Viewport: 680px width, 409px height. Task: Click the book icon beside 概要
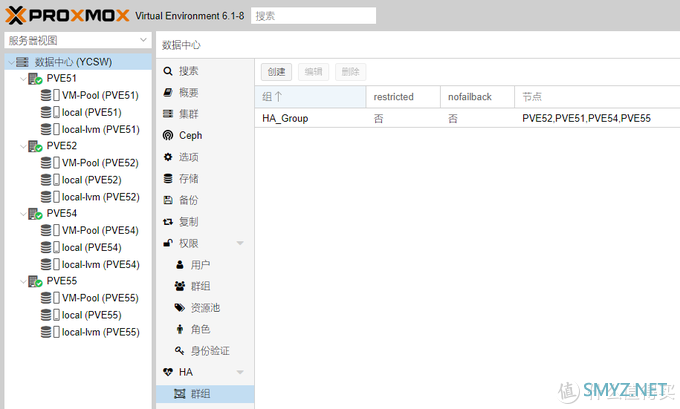coord(168,92)
